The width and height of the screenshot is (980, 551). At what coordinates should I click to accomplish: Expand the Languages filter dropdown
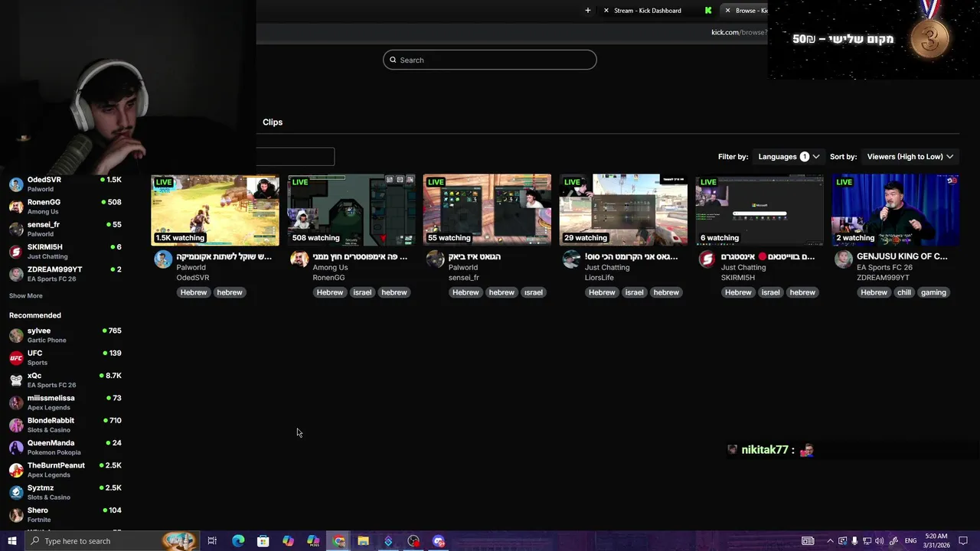[x=789, y=156]
